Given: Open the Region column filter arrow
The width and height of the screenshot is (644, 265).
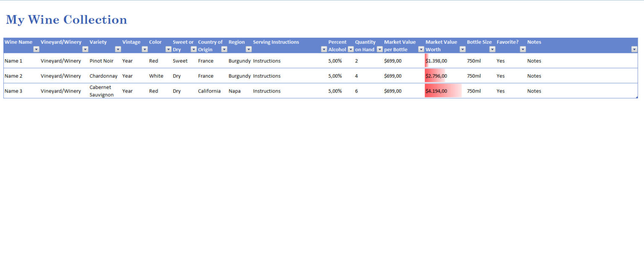Looking at the screenshot, I should coord(249,49).
